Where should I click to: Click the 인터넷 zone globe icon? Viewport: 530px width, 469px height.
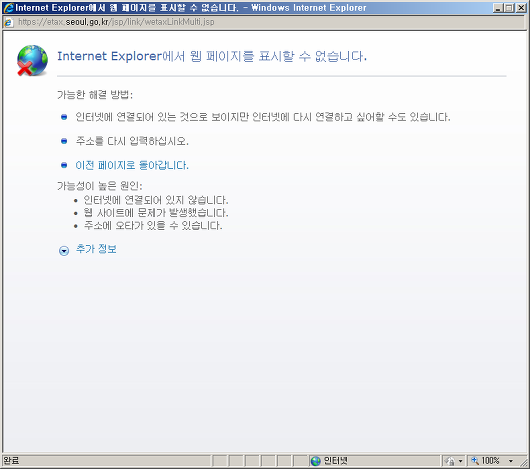pyautogui.click(x=315, y=461)
